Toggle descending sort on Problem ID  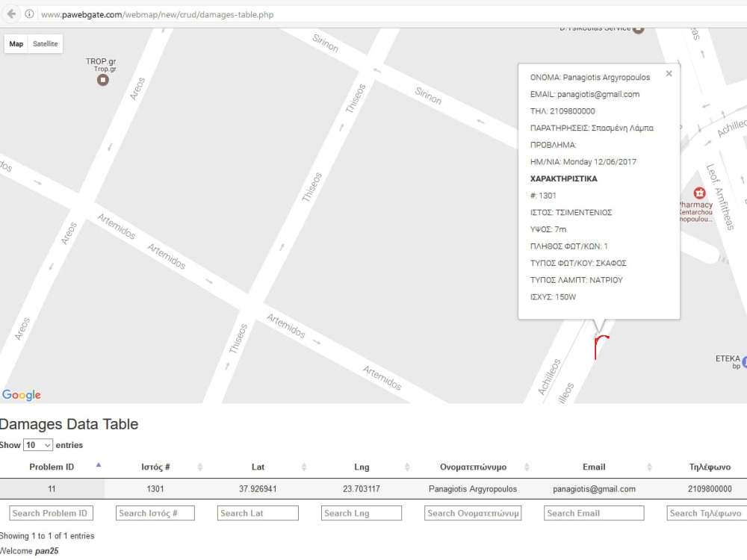[x=98, y=464]
